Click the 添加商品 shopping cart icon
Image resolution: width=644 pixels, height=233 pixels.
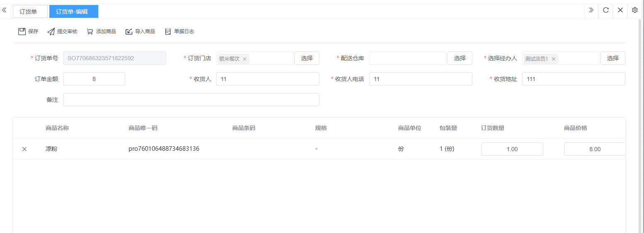90,32
